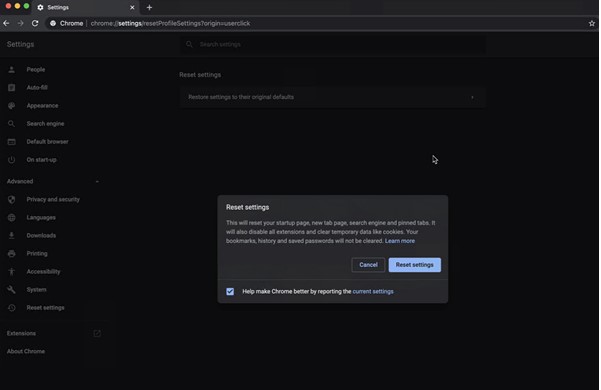Click the Appearance palette icon

tap(11, 105)
